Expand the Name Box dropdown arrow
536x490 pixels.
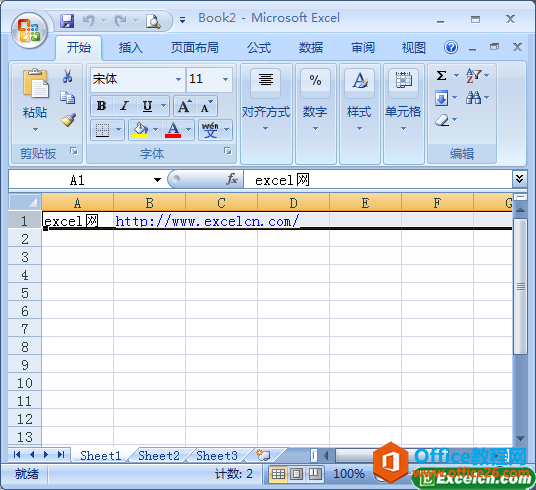click(157, 180)
